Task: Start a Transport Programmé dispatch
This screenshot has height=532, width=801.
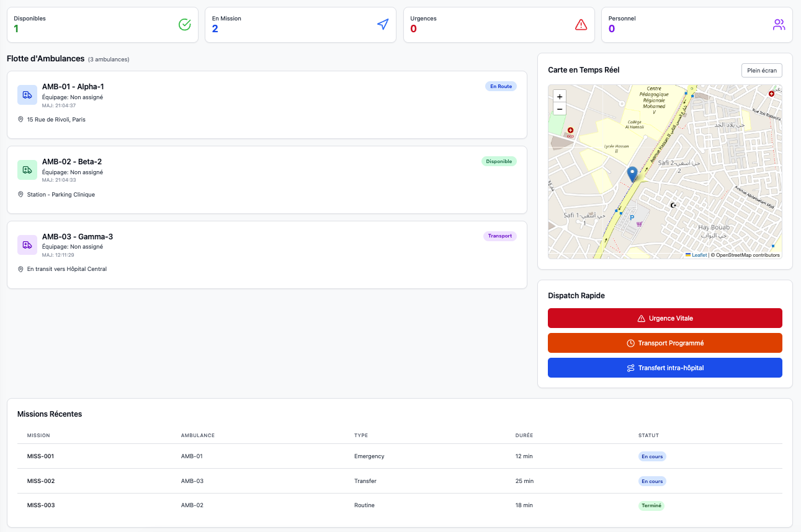Action: (665, 343)
